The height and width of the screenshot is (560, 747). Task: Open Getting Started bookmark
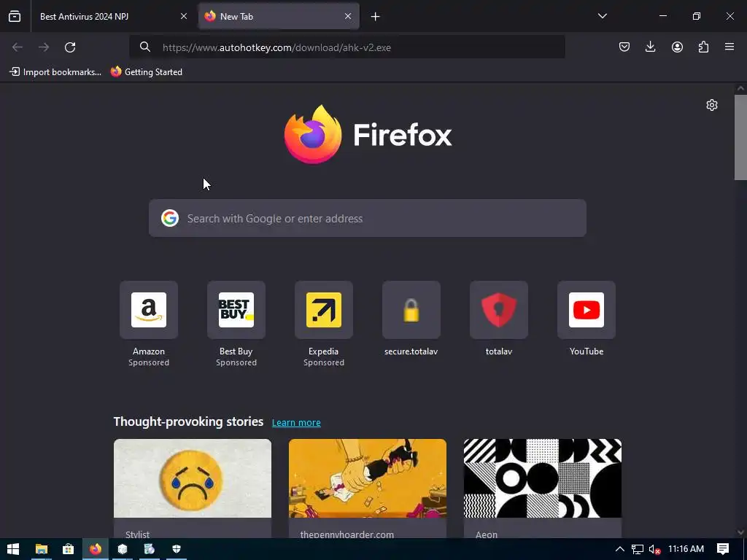point(146,72)
